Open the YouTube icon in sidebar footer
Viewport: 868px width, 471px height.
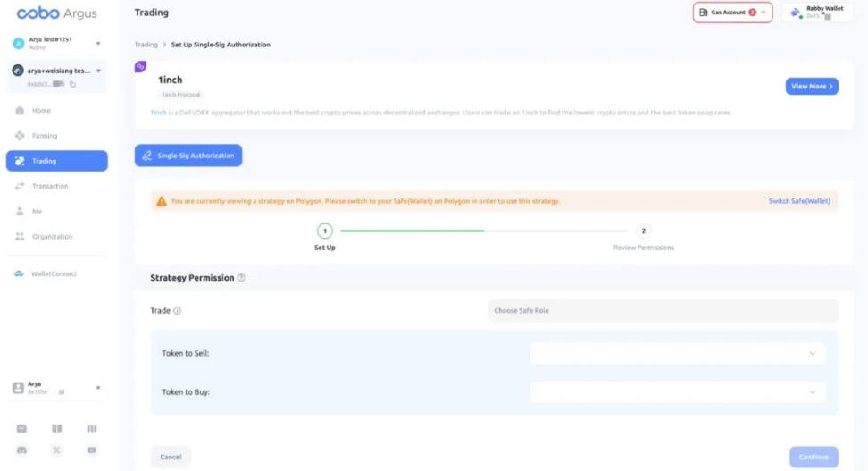tap(92, 450)
